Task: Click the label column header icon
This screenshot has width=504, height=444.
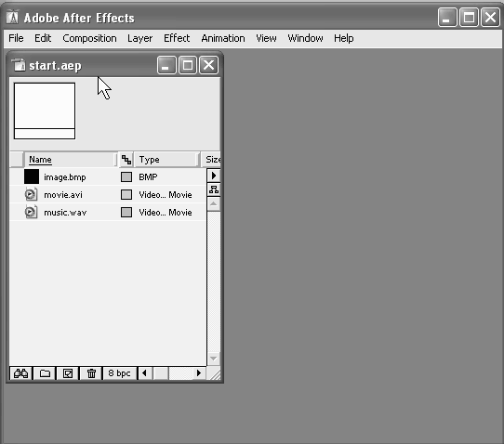Action: [126, 160]
